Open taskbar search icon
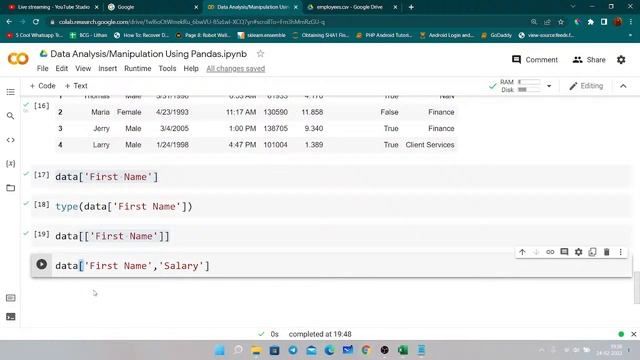Viewport: 640px width, 360px height. (x=238, y=350)
